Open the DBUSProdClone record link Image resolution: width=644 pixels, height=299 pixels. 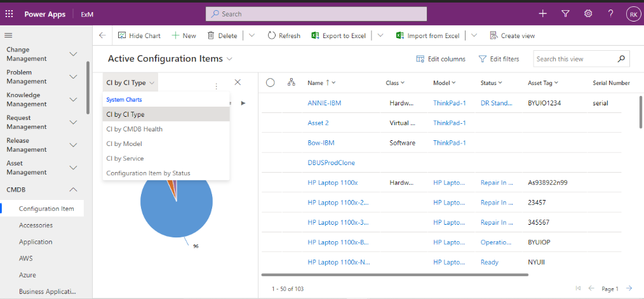332,163
